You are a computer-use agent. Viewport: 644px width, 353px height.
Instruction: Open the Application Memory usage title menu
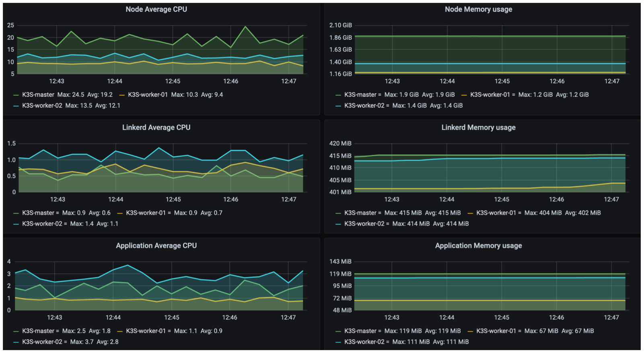click(478, 246)
